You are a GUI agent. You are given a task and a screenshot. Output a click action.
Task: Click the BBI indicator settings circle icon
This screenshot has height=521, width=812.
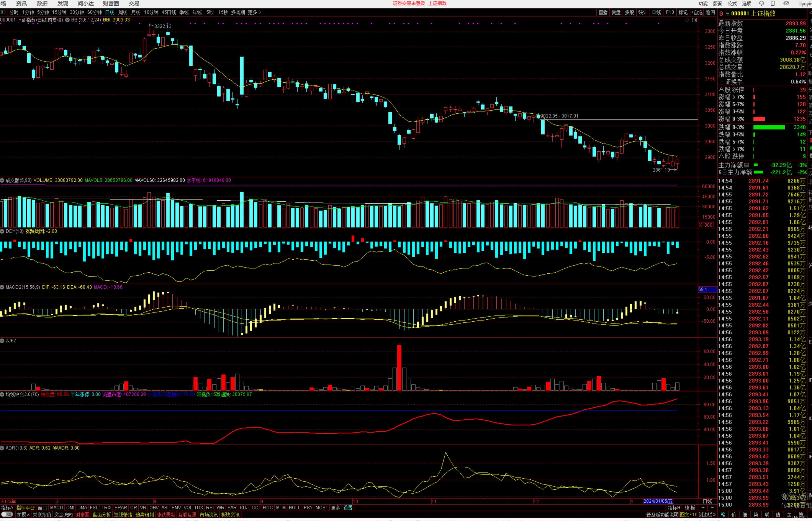tap(67, 20)
